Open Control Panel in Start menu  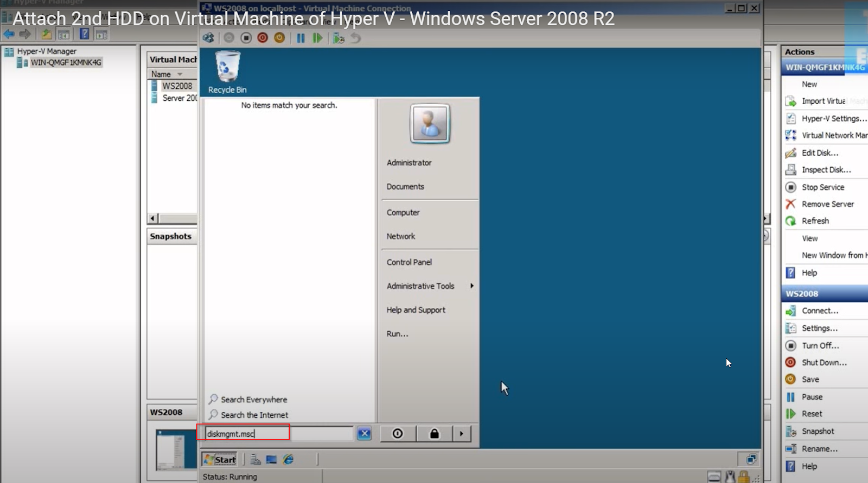pyautogui.click(x=409, y=262)
